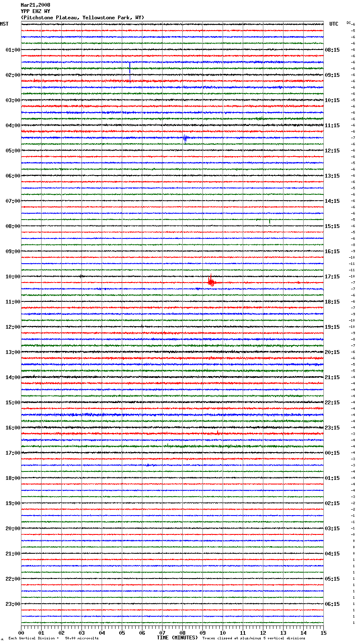
Task: Click minute tick label 13 on x-axis
Action: pyautogui.click(x=283, y=633)
